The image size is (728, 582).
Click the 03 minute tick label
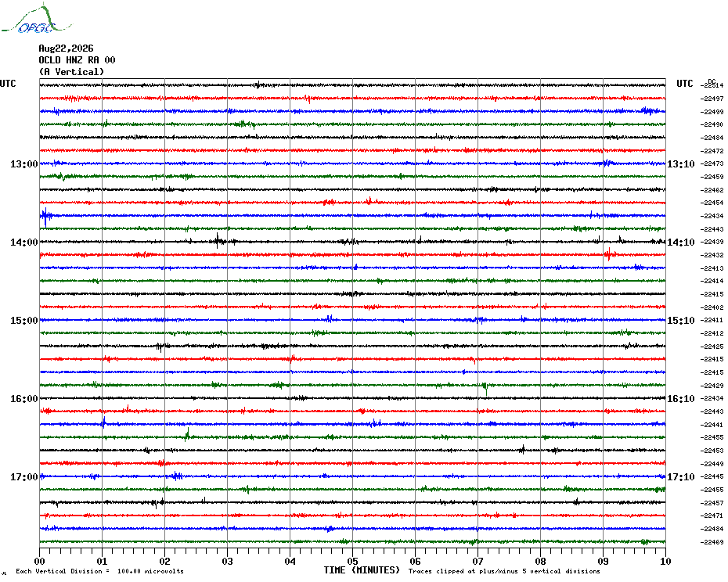pos(228,561)
